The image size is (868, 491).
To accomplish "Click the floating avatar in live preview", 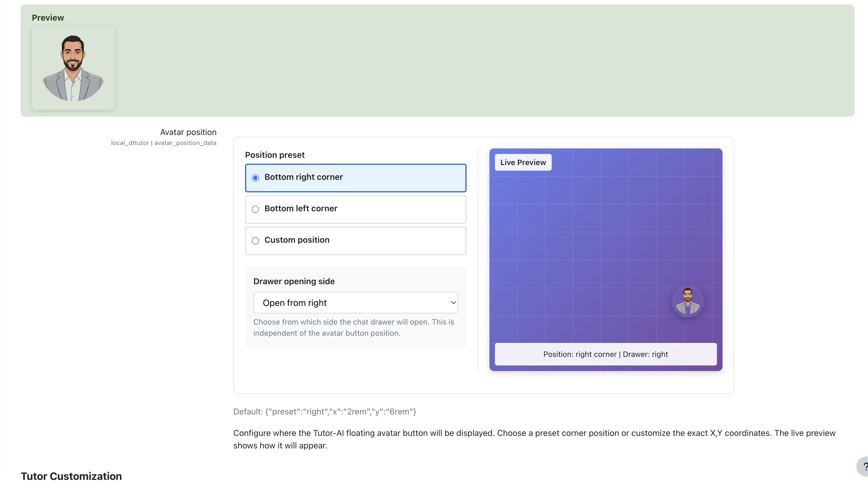I will [687, 301].
